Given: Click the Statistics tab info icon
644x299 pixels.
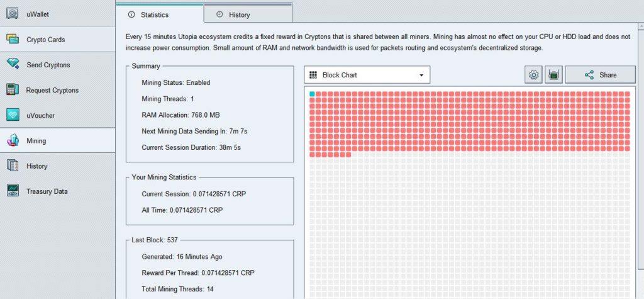Looking at the screenshot, I should pos(131,14).
